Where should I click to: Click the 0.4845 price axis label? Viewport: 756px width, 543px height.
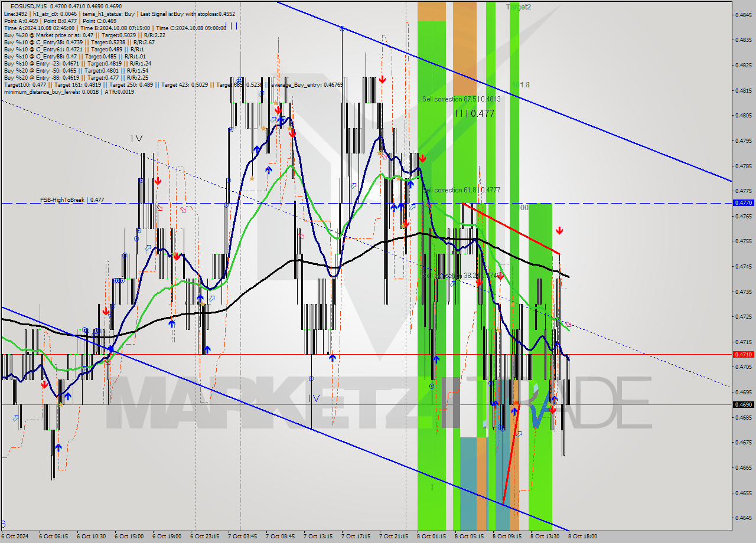[x=743, y=15]
